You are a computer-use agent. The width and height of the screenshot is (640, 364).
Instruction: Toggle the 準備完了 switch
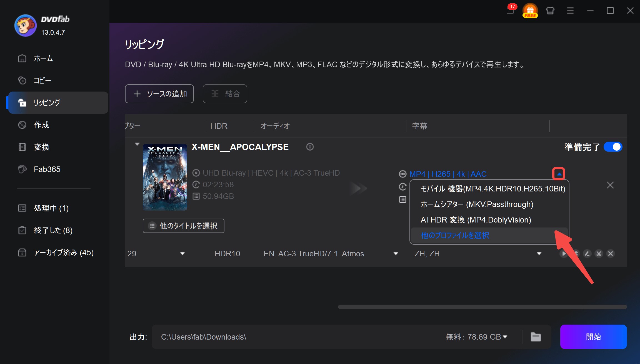pyautogui.click(x=613, y=147)
